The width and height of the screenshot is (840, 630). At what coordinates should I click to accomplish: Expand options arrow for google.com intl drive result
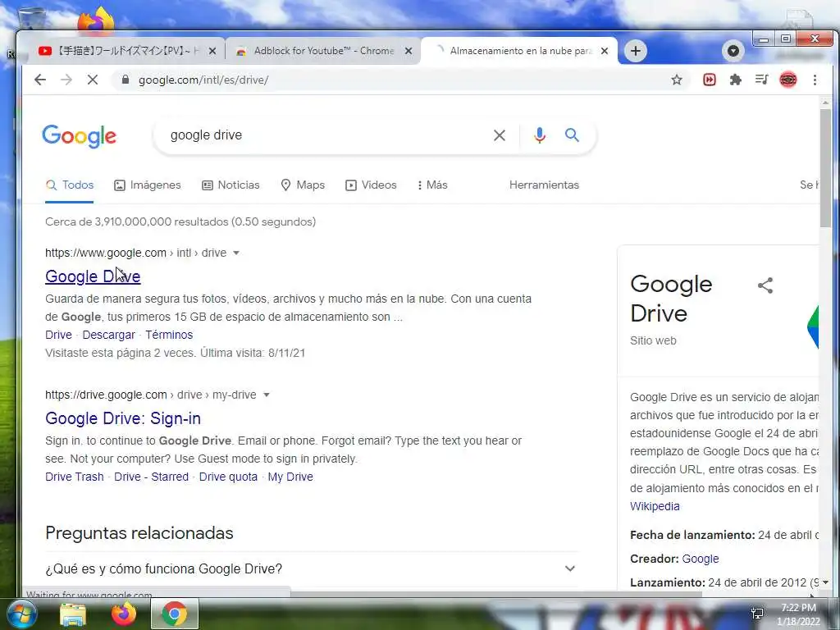coord(236,253)
